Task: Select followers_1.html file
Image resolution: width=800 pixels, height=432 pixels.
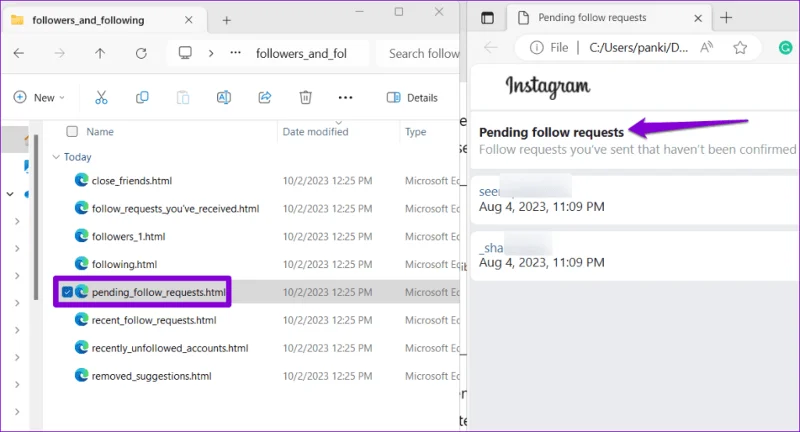Action: [x=129, y=237]
